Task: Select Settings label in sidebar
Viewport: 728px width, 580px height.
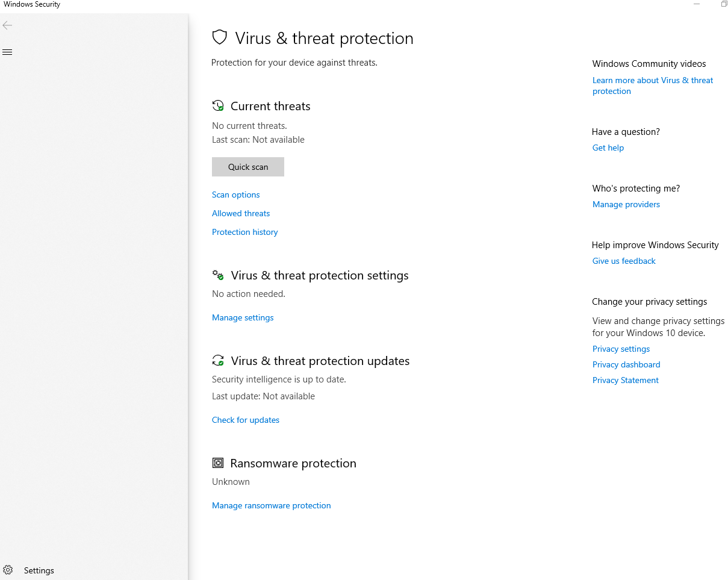Action: [39, 570]
